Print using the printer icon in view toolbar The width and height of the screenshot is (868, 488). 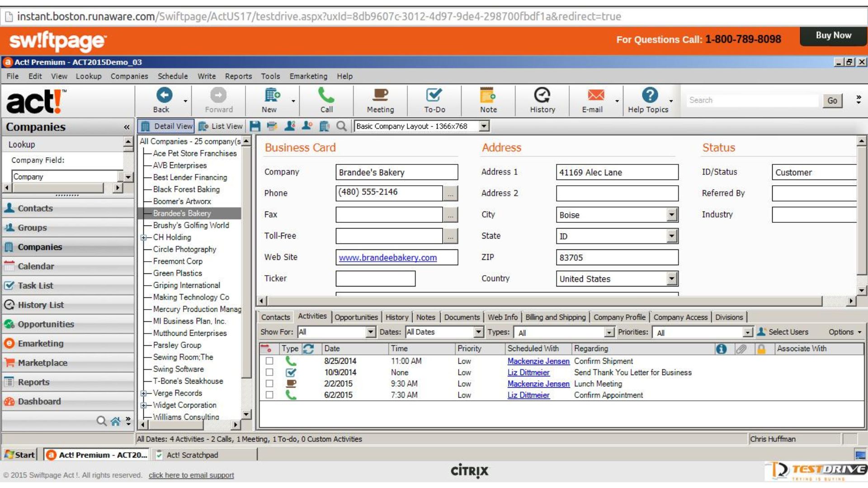272,126
